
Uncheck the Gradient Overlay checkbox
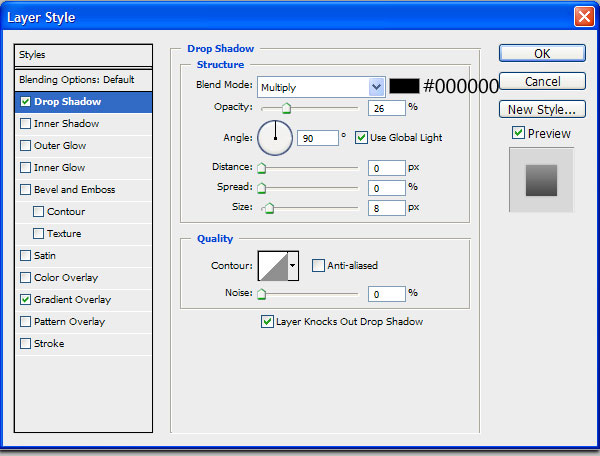click(x=25, y=300)
